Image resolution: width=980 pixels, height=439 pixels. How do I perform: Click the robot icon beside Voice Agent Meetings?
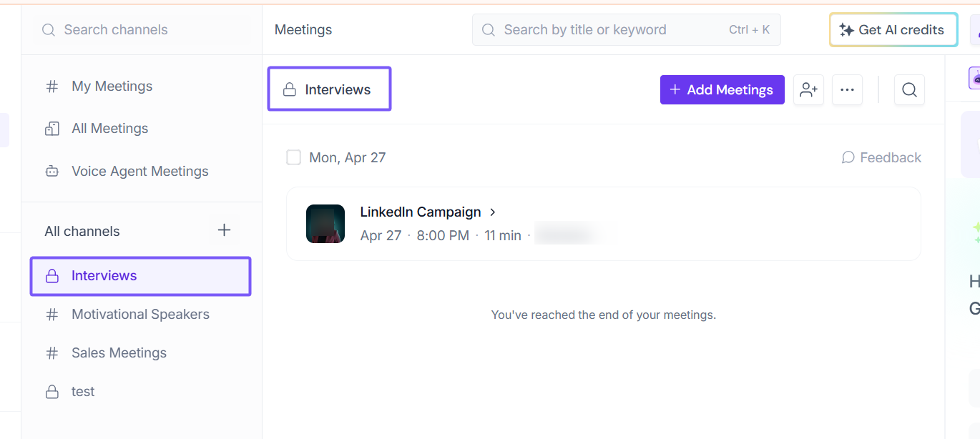(52, 171)
